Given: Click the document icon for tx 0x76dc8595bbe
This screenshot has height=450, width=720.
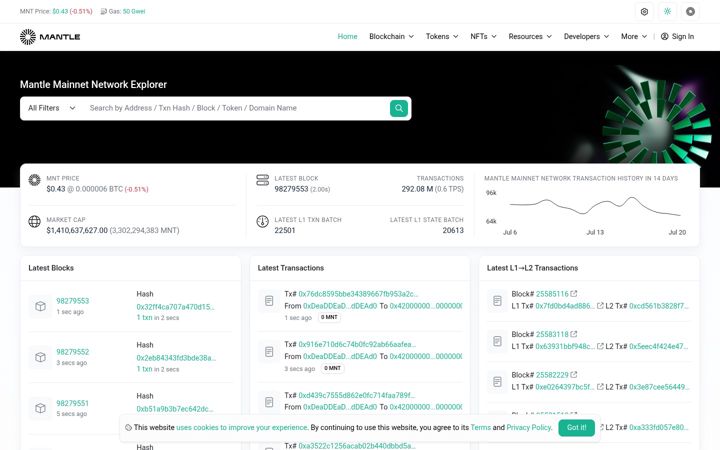Looking at the screenshot, I should pos(269,301).
